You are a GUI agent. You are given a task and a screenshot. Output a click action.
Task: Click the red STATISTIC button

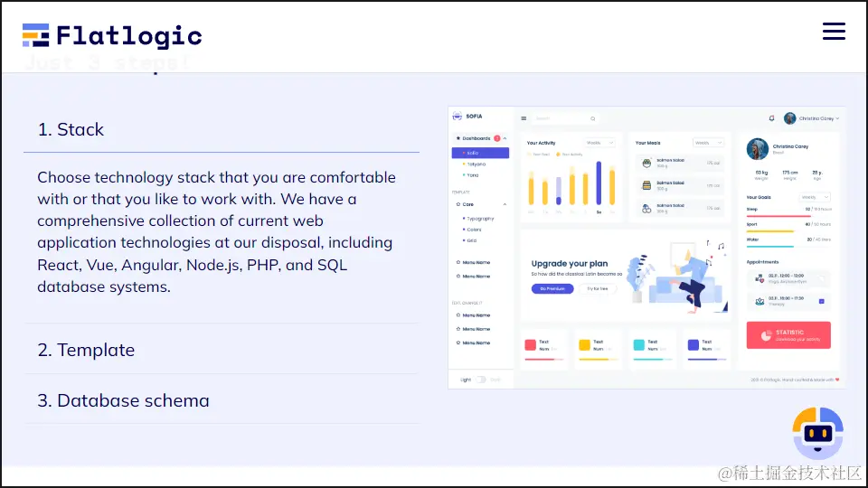click(788, 335)
